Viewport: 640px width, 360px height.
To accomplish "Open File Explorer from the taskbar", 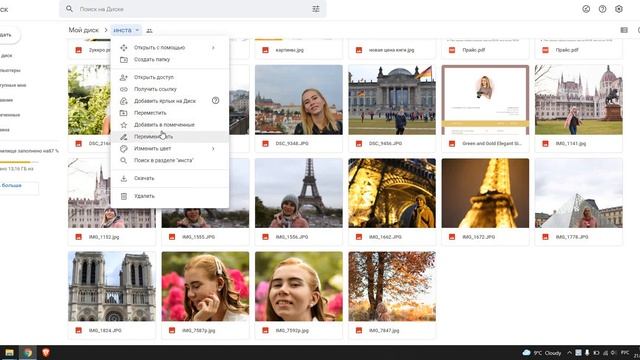I will (x=9, y=352).
